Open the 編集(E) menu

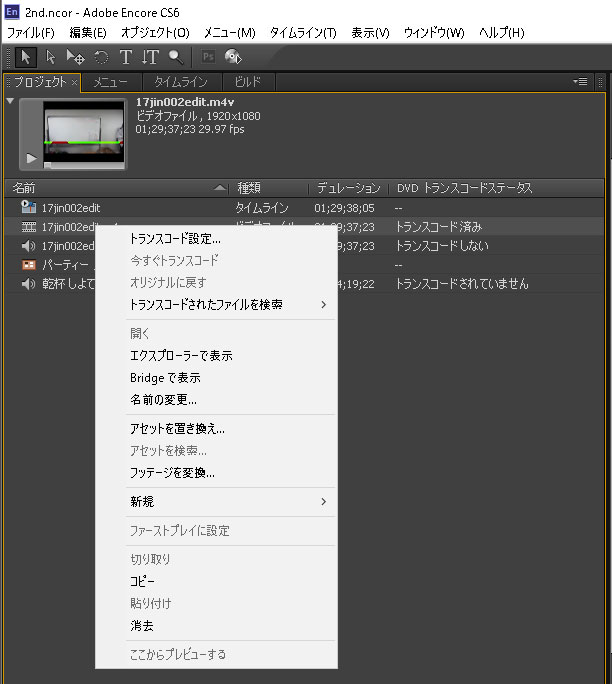(x=88, y=33)
